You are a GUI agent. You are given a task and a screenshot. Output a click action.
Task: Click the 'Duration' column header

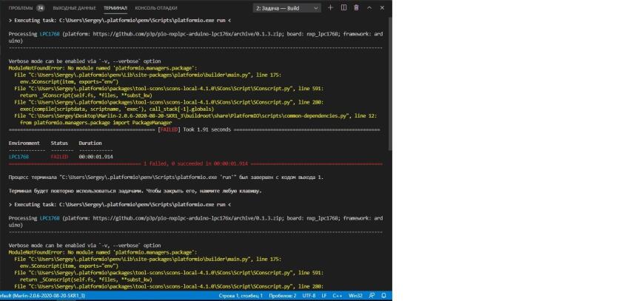(90, 143)
